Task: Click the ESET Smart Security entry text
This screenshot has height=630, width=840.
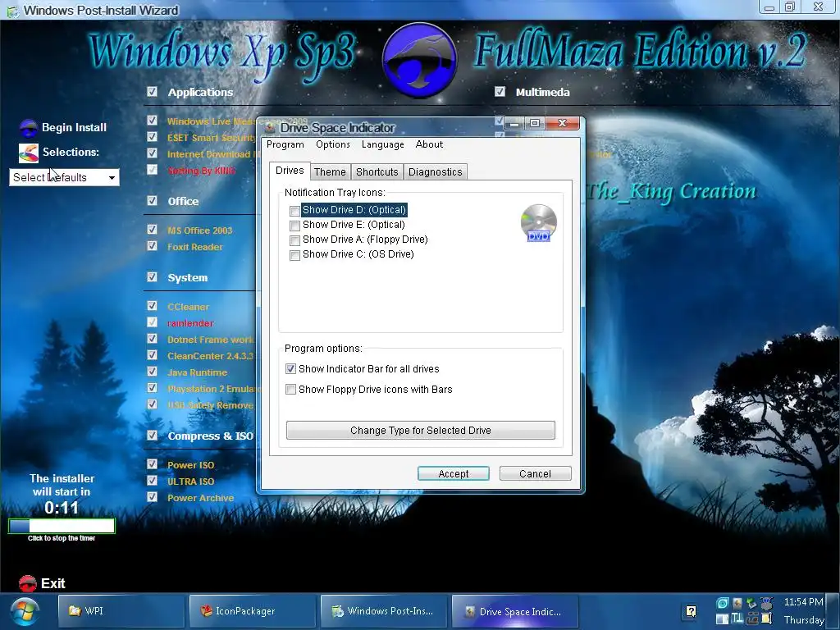Action: 211,138
